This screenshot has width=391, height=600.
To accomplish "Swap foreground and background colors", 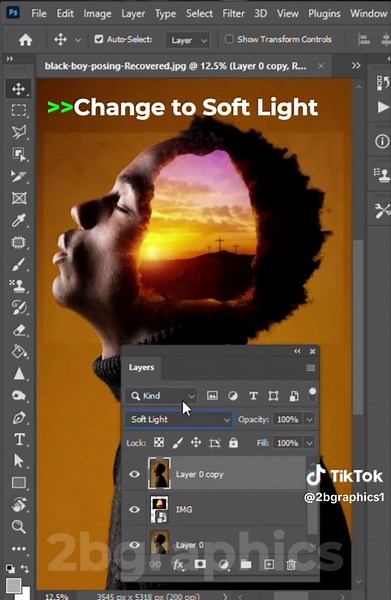I will (x=25, y=569).
